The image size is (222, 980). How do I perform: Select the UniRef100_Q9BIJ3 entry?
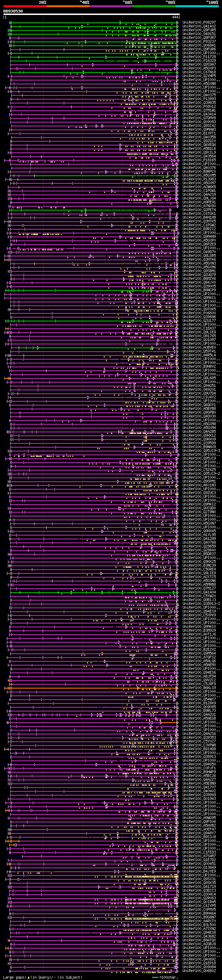click(x=199, y=600)
